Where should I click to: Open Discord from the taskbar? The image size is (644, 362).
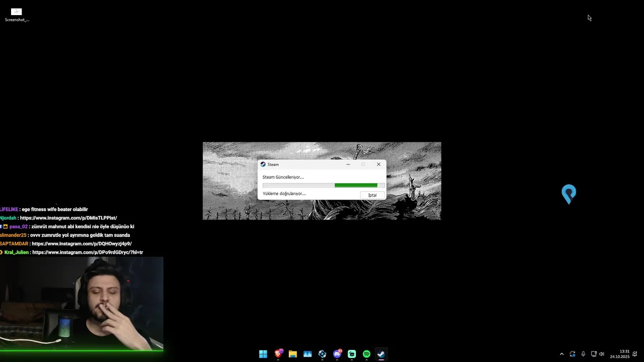click(337, 354)
